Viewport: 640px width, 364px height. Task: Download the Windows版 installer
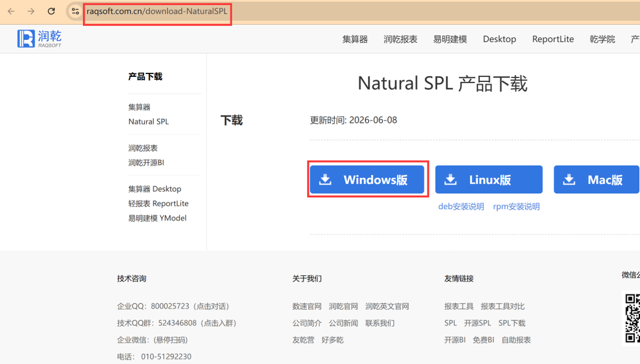[367, 180]
